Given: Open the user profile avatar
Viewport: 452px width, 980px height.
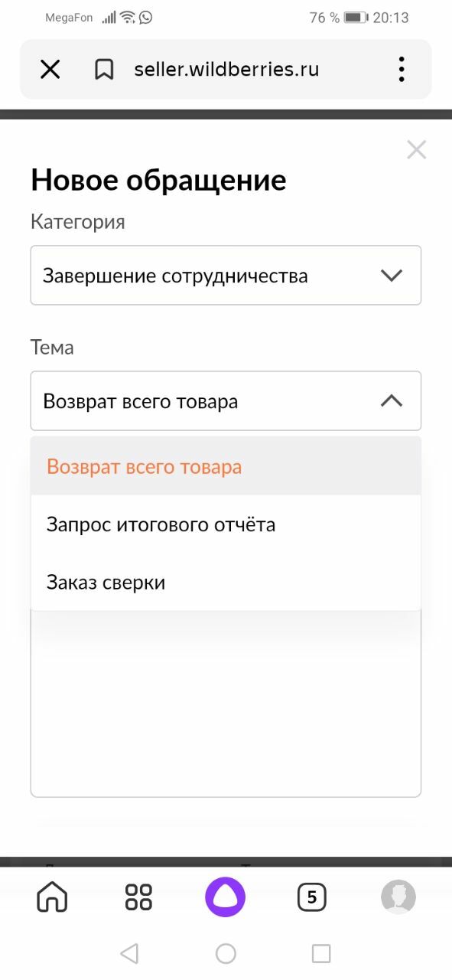Looking at the screenshot, I should (398, 897).
